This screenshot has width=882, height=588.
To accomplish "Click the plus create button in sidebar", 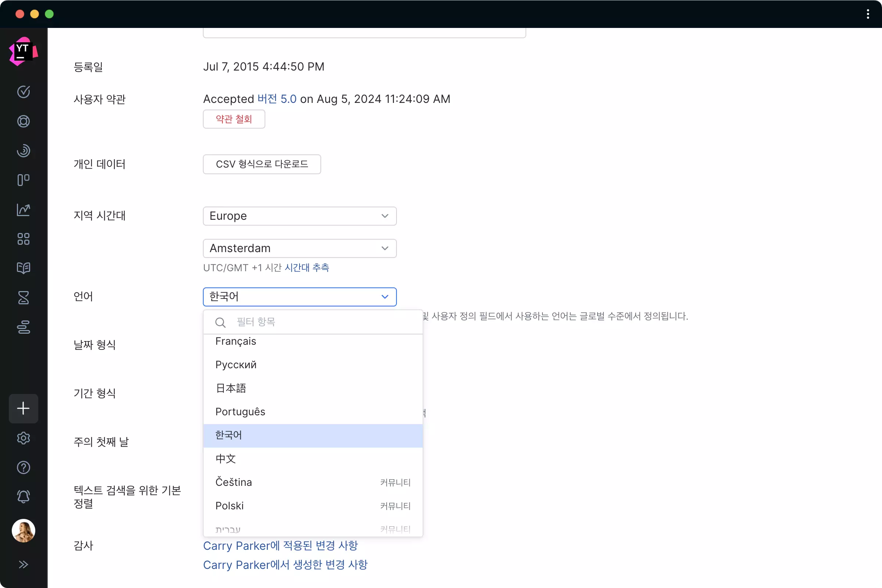I will (23, 408).
